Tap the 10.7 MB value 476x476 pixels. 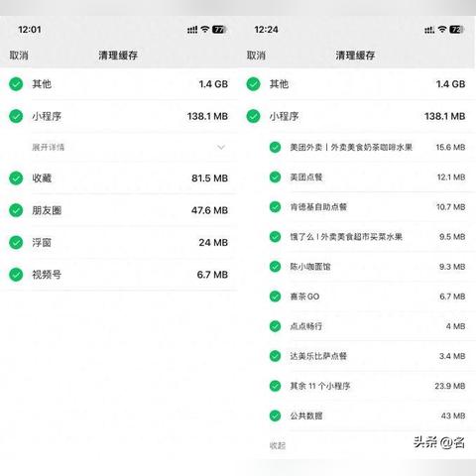click(451, 207)
